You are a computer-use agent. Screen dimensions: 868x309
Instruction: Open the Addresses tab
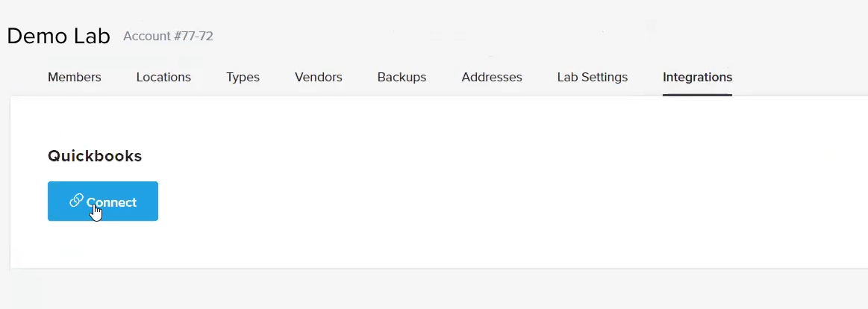[492, 77]
